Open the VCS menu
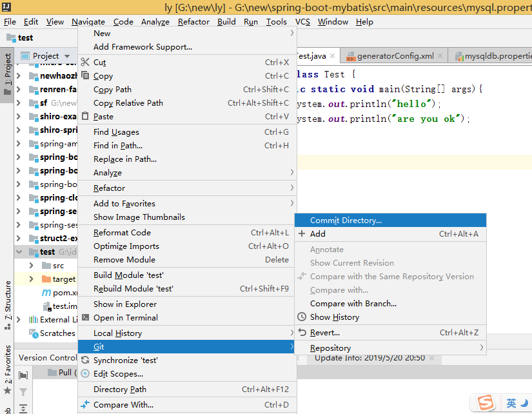Image resolution: width=532 pixels, height=414 pixels. (302, 22)
